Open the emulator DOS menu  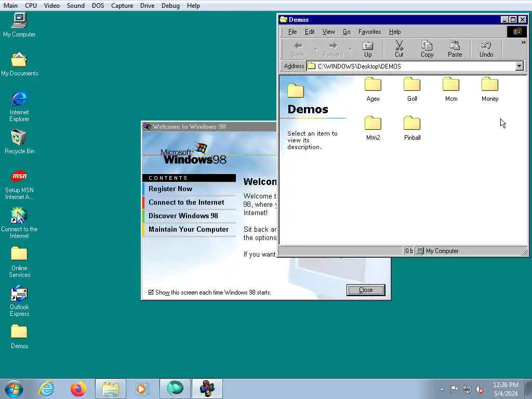tap(98, 5)
